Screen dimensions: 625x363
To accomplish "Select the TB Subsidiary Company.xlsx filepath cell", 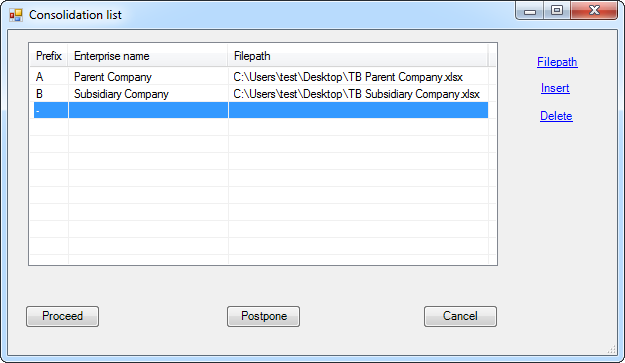I will coord(358,94).
